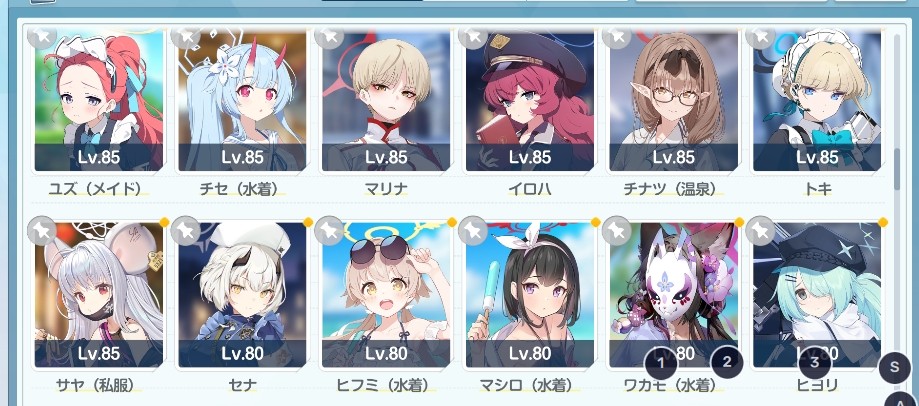The width and height of the screenshot is (919, 406).
Task: Click the round overlay button labeled 2
Action: coord(727,361)
